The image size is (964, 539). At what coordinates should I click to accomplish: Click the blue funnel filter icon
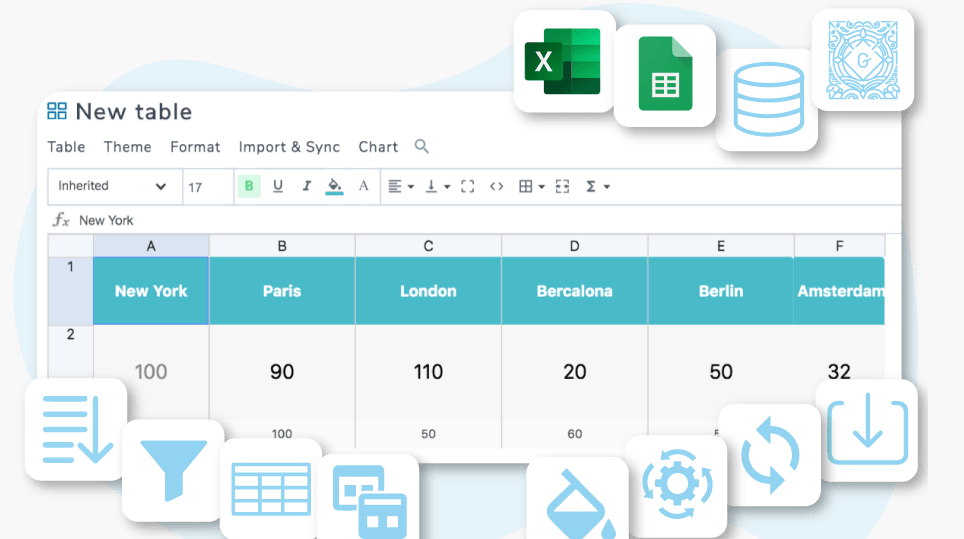click(x=174, y=470)
